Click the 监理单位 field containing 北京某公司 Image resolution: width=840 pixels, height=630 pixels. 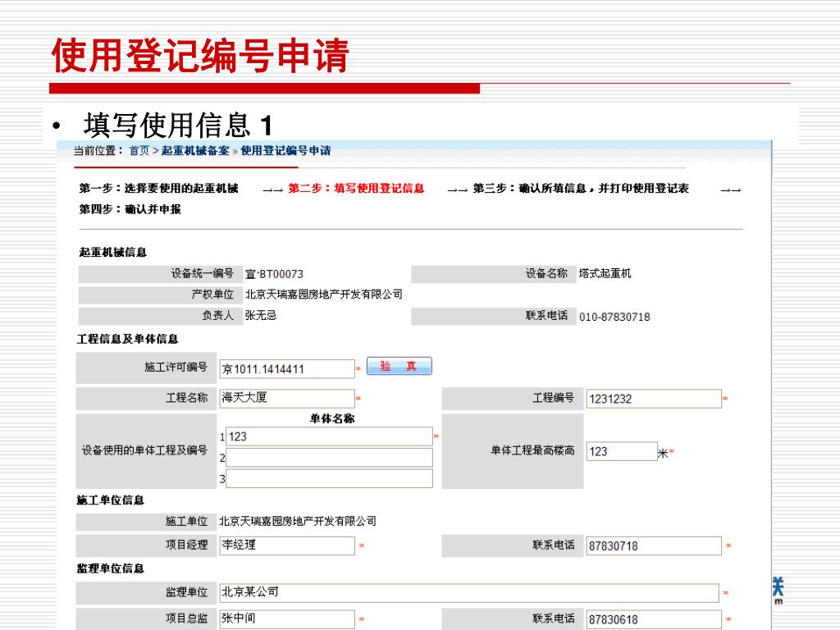tap(469, 592)
